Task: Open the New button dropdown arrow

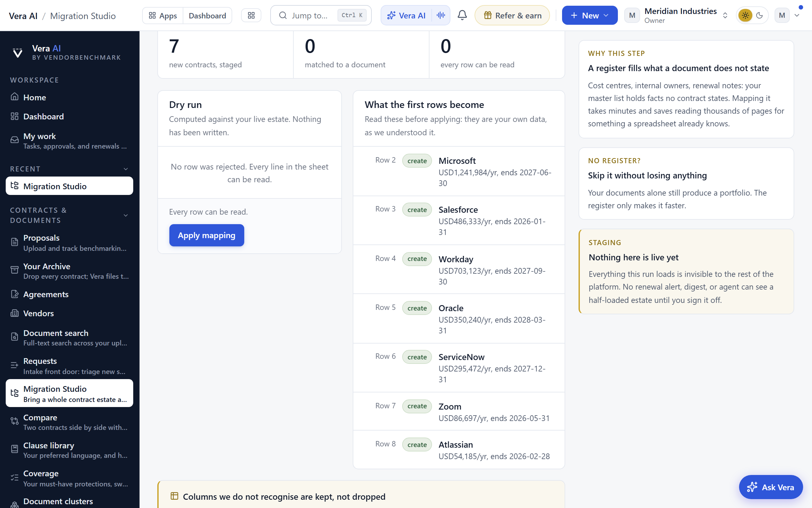Action: coord(606,16)
